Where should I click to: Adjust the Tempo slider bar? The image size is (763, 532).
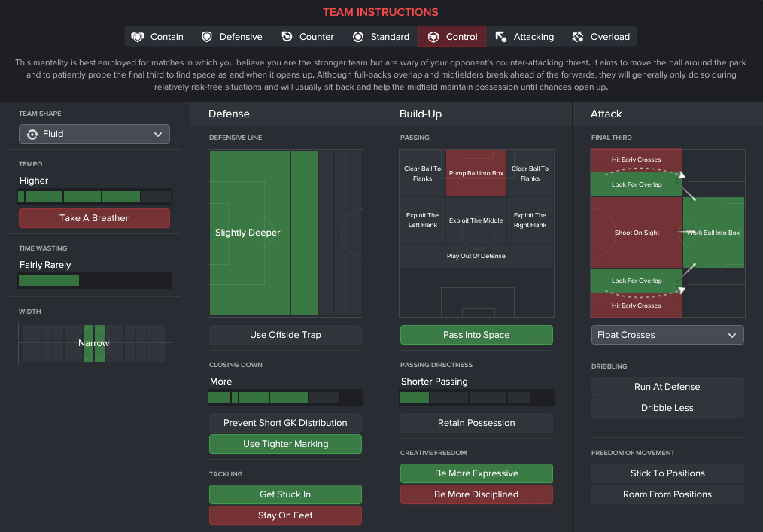94,196
